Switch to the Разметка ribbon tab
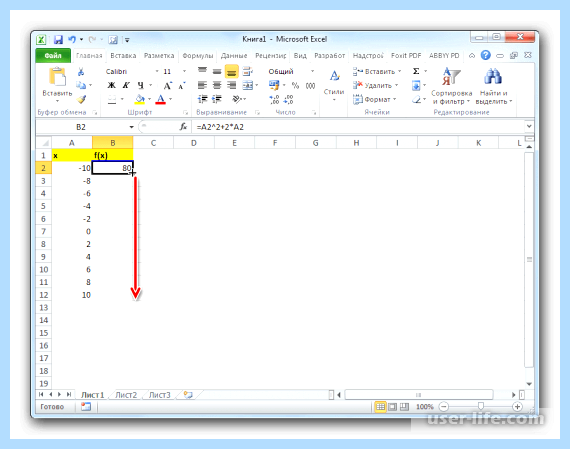The image size is (570, 449). point(159,56)
